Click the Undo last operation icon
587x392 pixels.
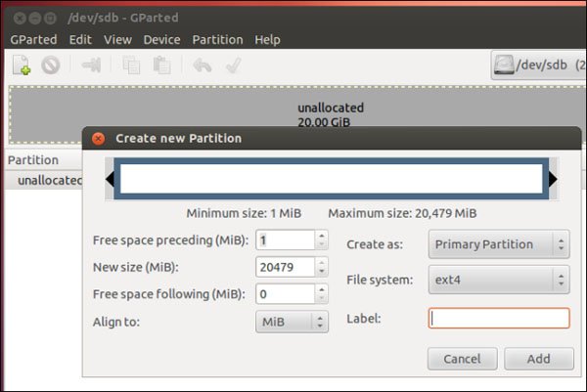tap(203, 65)
